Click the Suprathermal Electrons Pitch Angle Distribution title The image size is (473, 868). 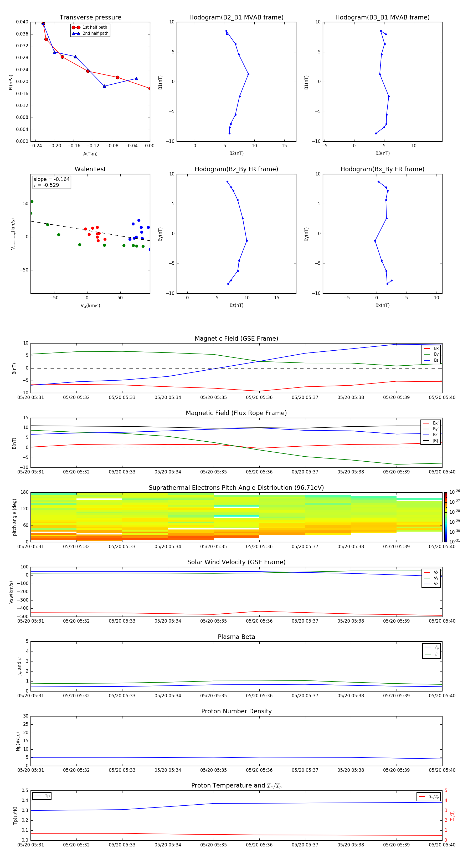[x=236, y=488]
